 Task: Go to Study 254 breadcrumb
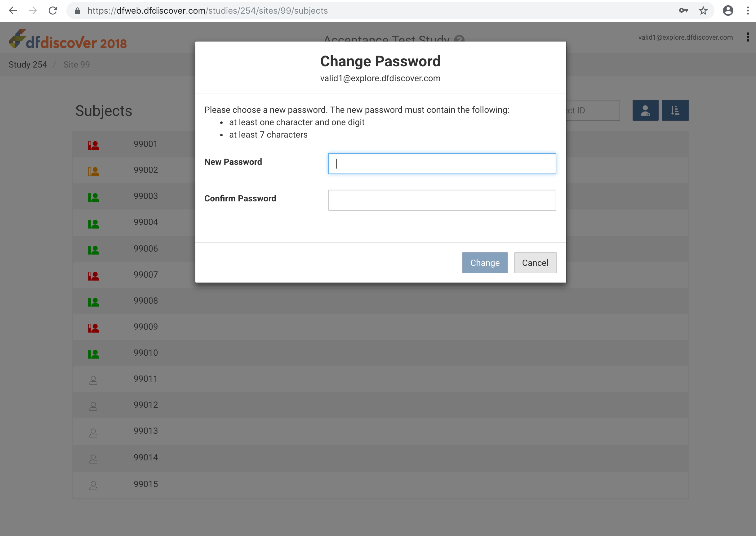coord(28,65)
